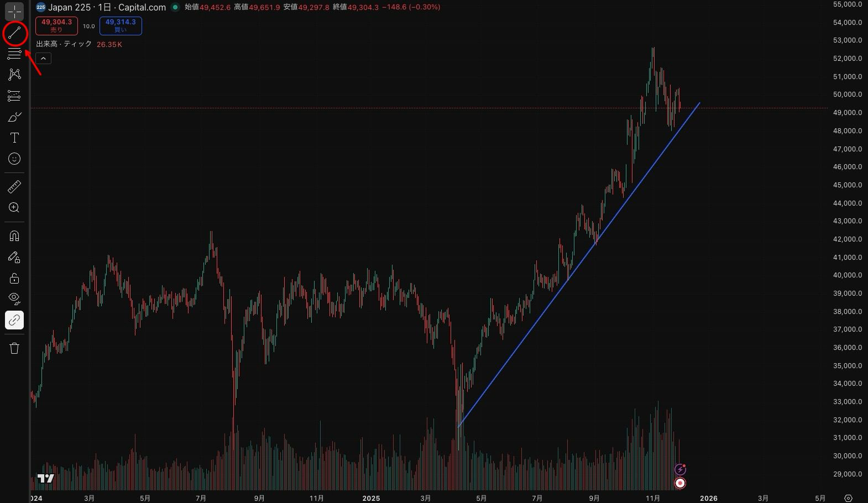Toggle lock all drawings padlock
The width and height of the screenshot is (868, 503).
tap(14, 278)
